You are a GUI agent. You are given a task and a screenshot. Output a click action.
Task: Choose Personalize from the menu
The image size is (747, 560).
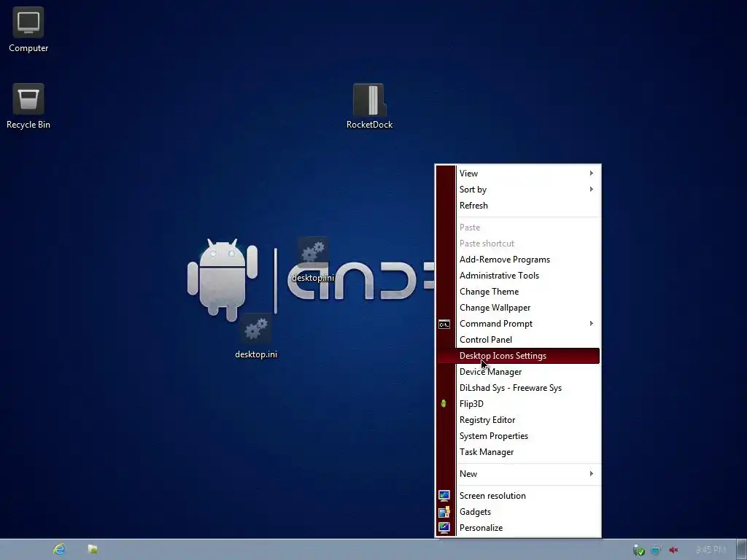click(519, 528)
